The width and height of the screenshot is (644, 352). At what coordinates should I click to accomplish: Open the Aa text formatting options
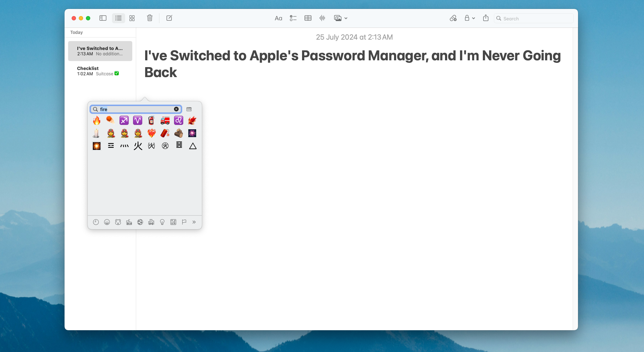tap(278, 18)
